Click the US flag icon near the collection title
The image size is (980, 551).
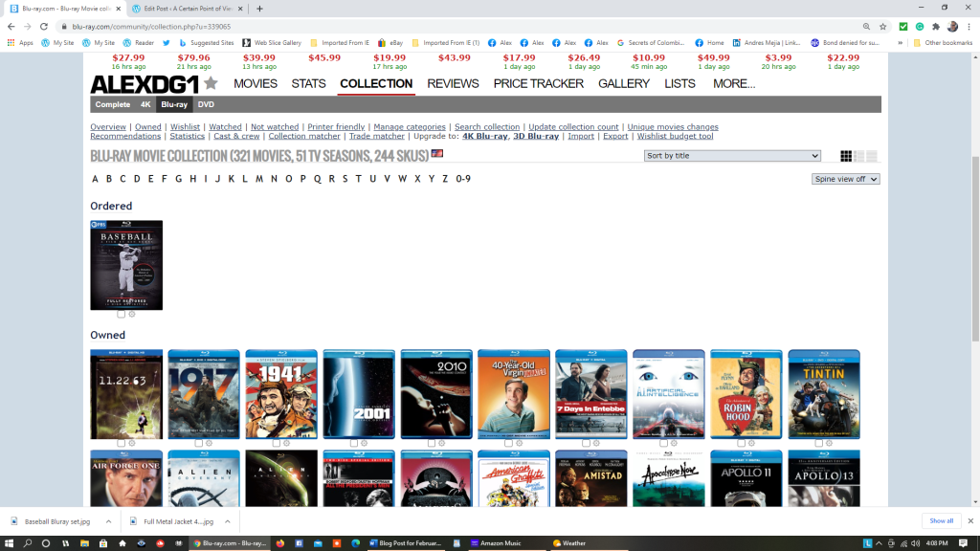coord(437,154)
